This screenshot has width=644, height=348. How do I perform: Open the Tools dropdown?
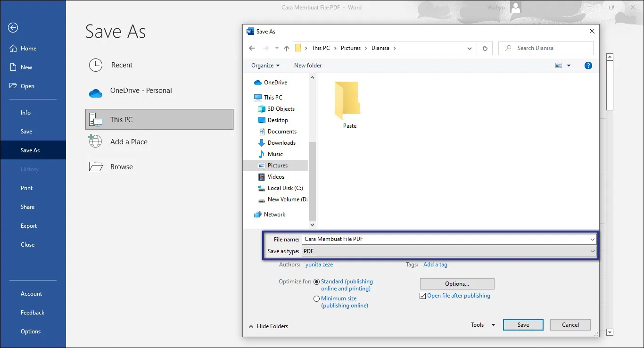[x=481, y=324]
